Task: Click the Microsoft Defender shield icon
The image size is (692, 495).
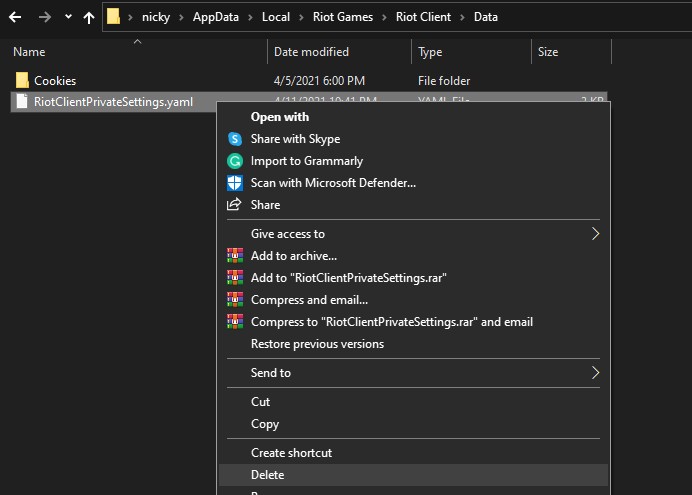Action: click(x=235, y=183)
